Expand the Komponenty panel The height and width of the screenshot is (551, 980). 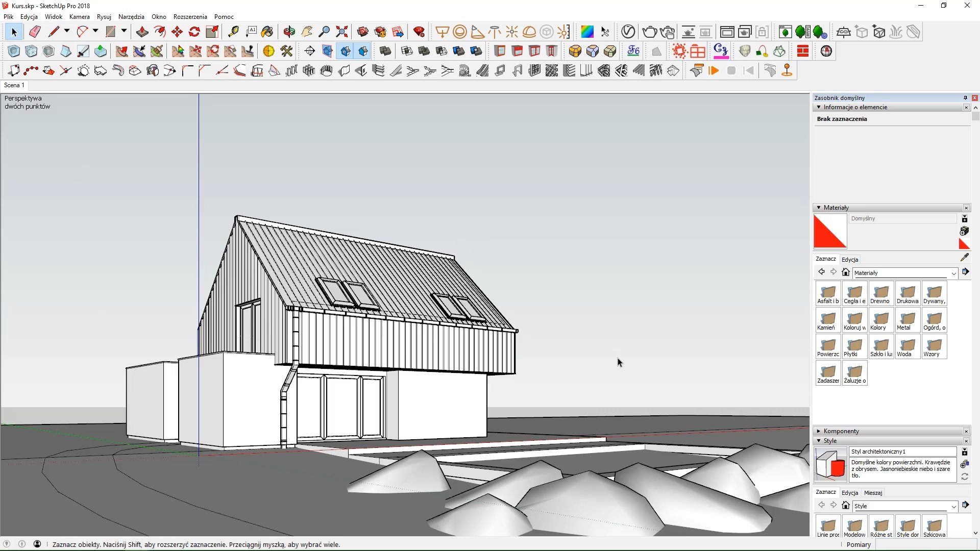tap(819, 431)
